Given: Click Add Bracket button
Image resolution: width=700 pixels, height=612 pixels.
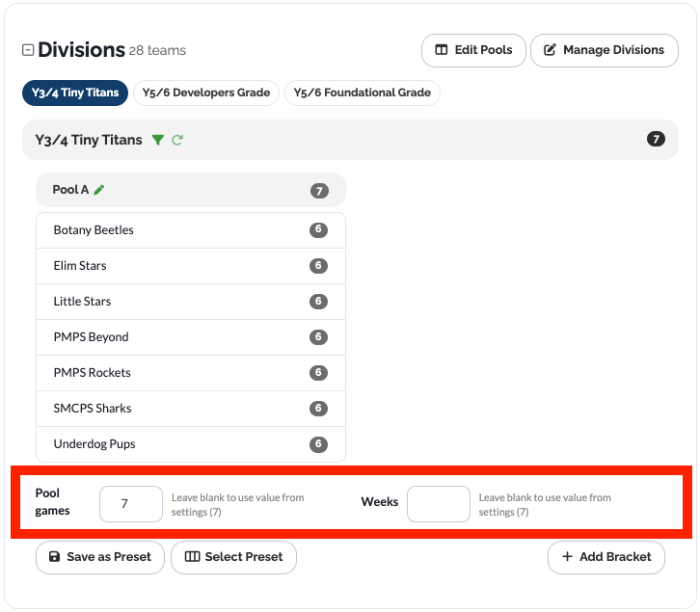Looking at the screenshot, I should [x=606, y=557].
